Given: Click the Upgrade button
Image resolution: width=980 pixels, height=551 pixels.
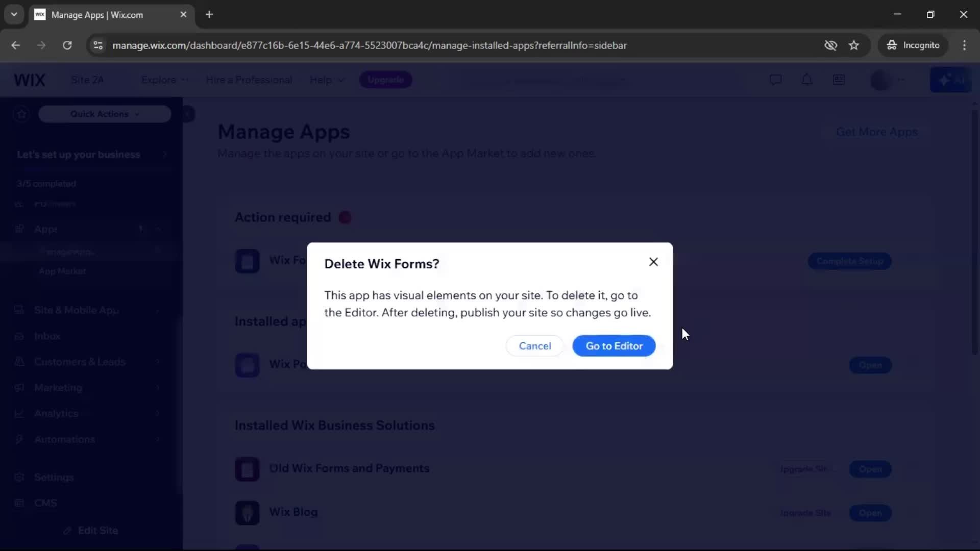Looking at the screenshot, I should [386, 80].
